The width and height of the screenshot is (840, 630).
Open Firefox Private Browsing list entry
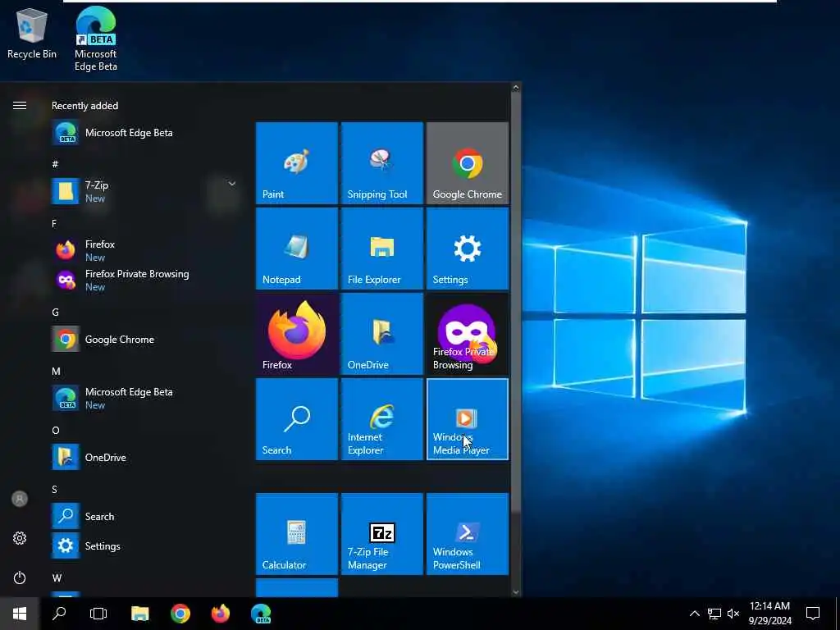tap(144, 280)
